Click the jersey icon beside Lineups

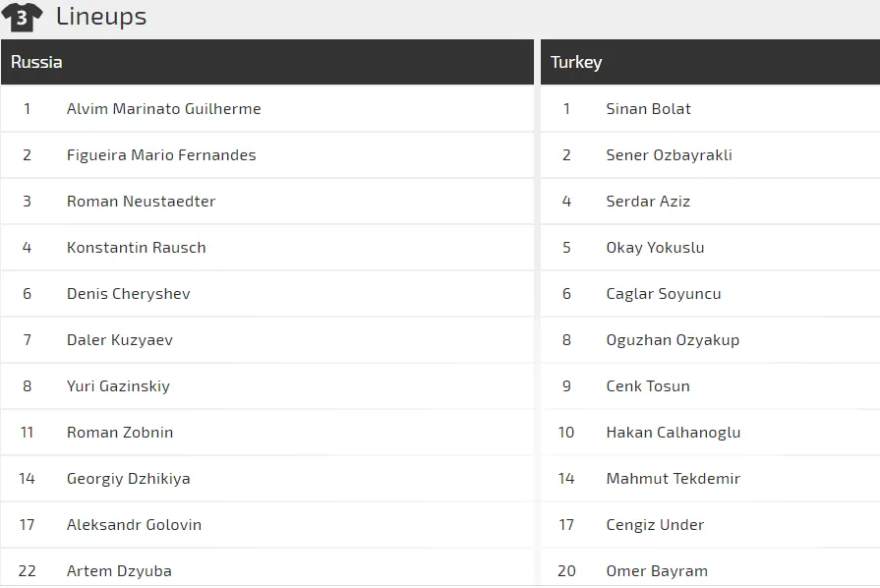(22, 17)
